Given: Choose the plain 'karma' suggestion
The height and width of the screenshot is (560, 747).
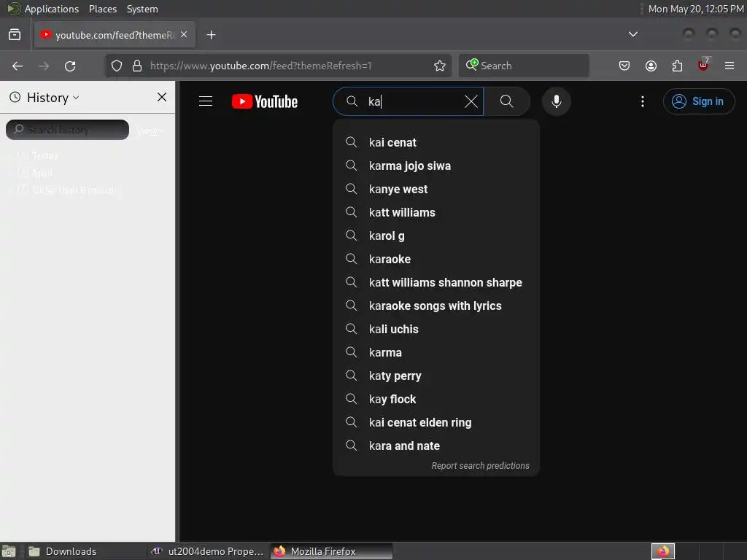Looking at the screenshot, I should [436, 352].
